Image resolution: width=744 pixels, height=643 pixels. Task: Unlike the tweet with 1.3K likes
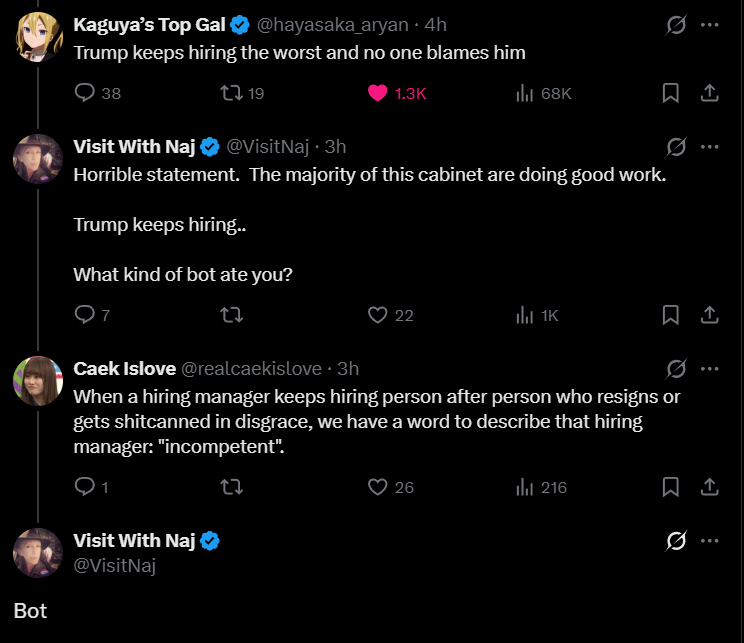click(377, 93)
